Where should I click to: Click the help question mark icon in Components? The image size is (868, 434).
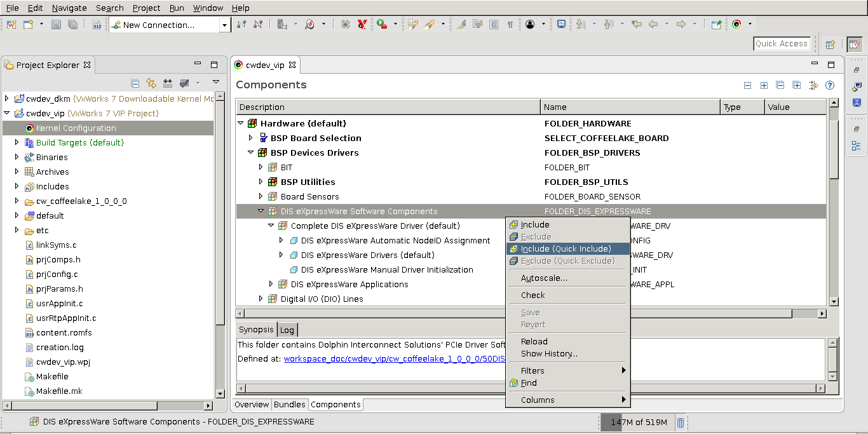tap(829, 85)
